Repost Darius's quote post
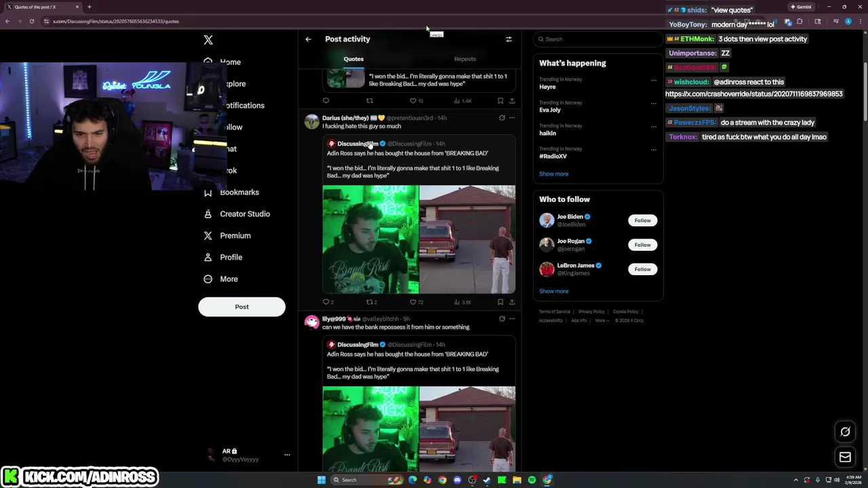This screenshot has height=488, width=868. [370, 302]
